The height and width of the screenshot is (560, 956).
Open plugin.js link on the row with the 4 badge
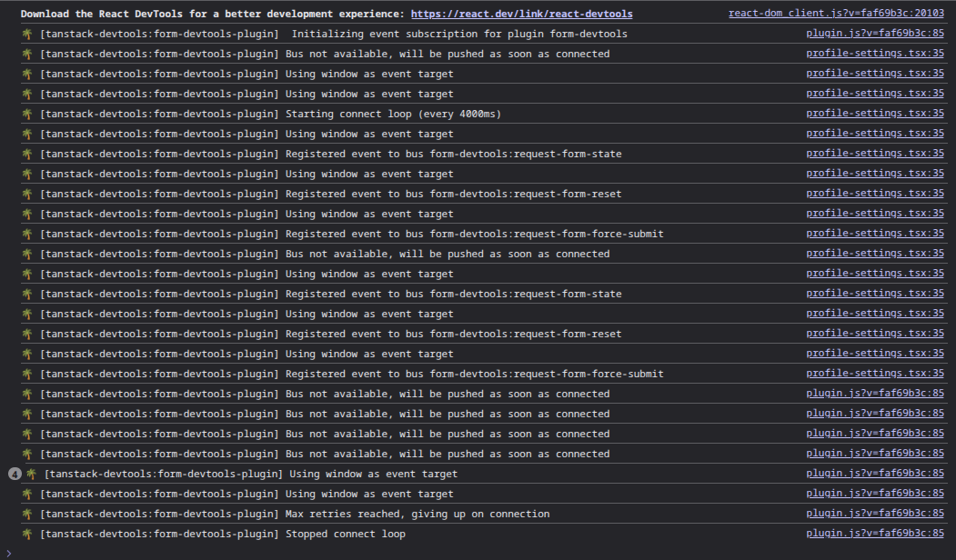pyautogui.click(x=875, y=473)
